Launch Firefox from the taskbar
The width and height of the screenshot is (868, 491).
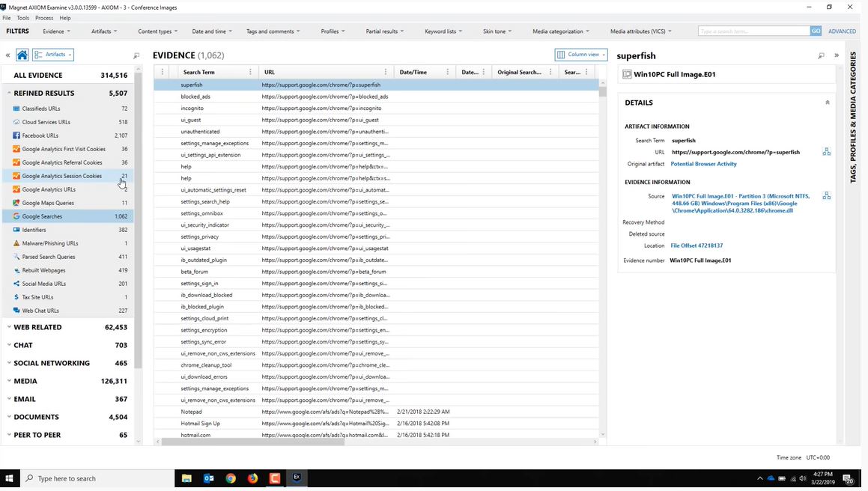pos(252,478)
